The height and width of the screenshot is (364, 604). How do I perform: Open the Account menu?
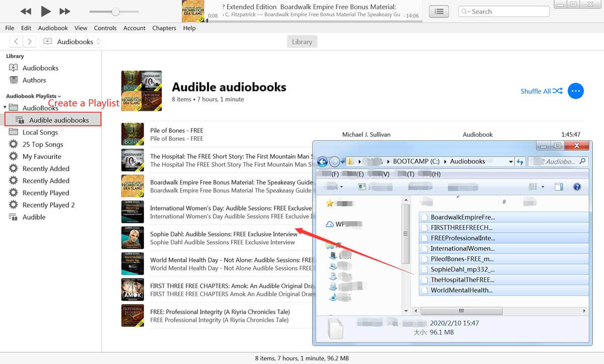click(134, 28)
